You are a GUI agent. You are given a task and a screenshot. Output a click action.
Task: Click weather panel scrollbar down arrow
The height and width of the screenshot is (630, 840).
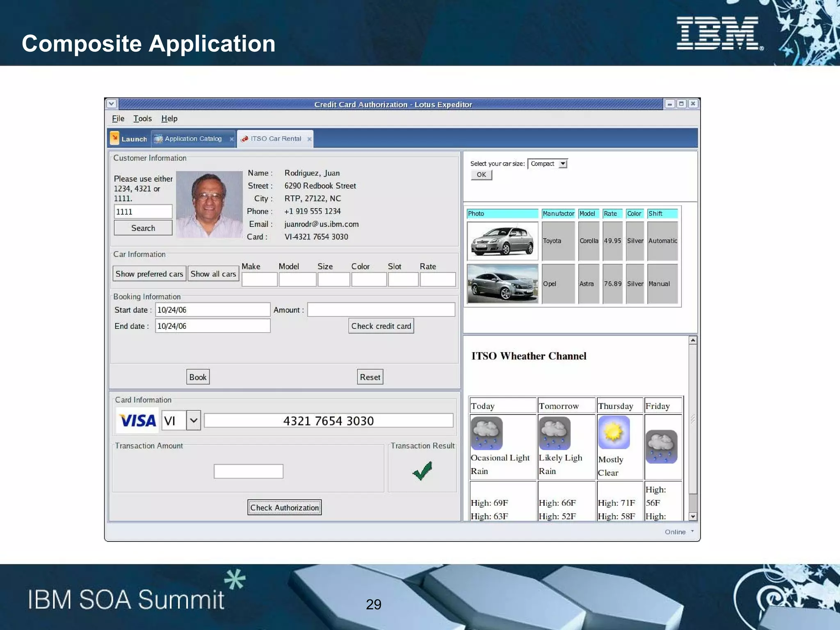tap(693, 516)
